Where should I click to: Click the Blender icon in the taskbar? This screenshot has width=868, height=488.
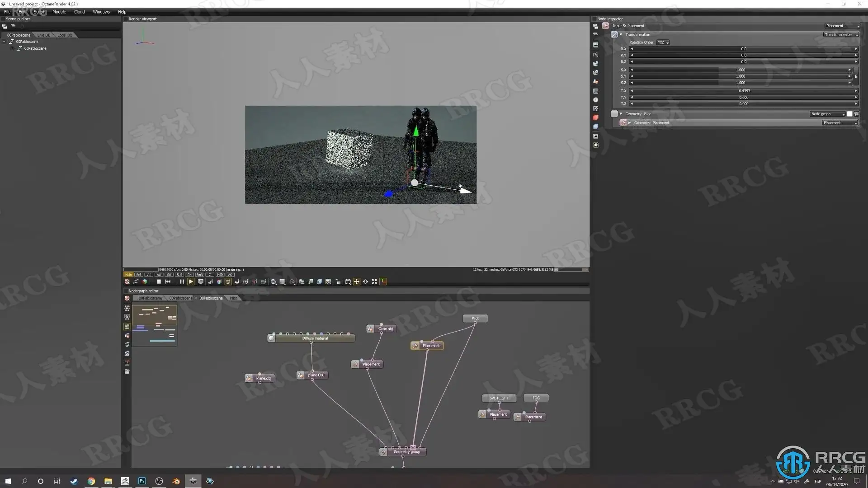[176, 481]
